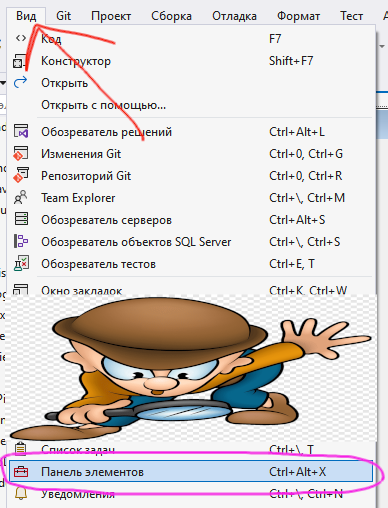This screenshot has width=388, height=508.
Task: Open the Отладка menu
Action: point(234,16)
